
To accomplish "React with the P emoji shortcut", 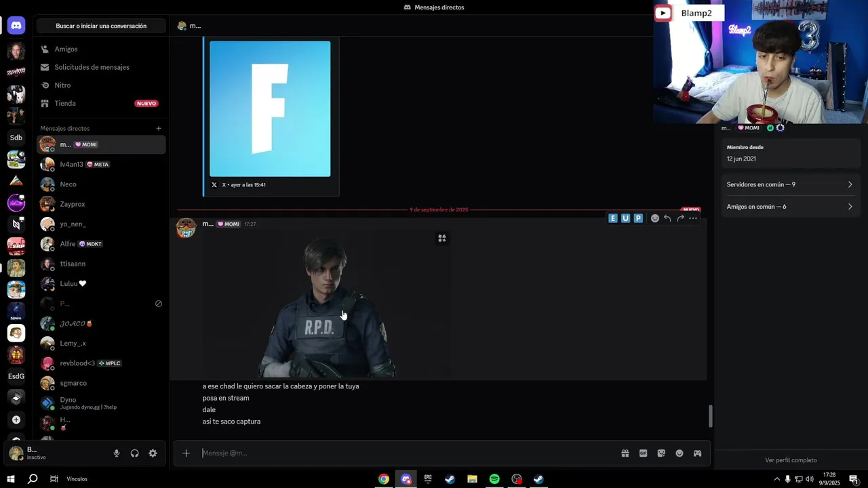I will [638, 218].
